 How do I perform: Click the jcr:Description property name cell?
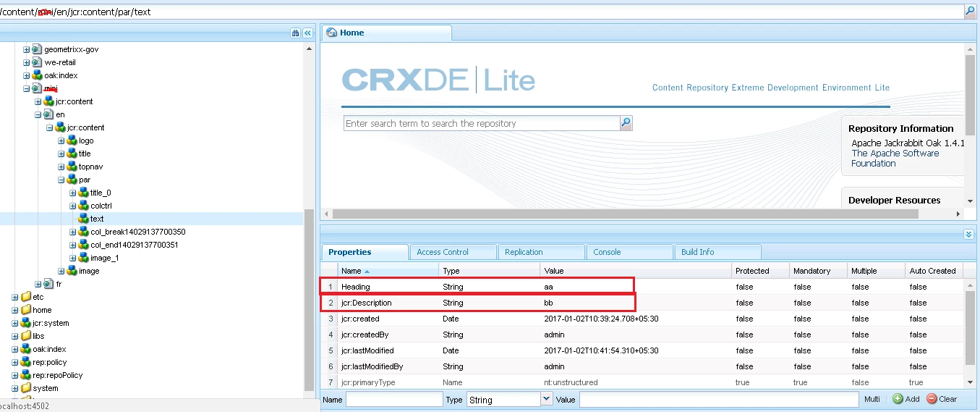coord(366,303)
